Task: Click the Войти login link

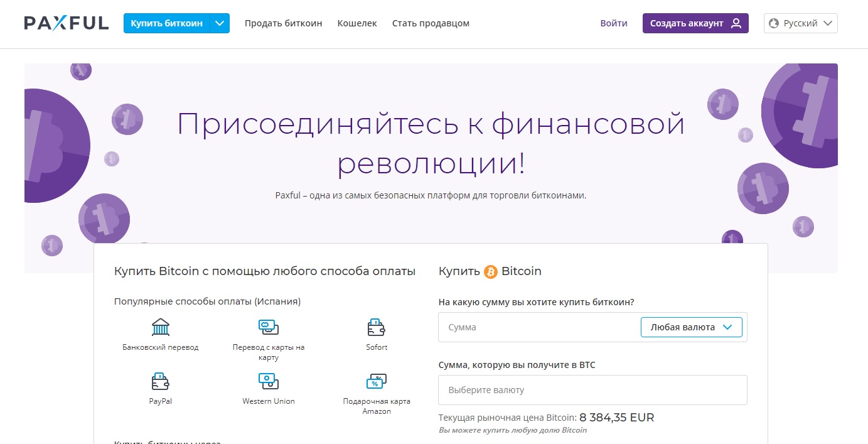Action: [614, 23]
